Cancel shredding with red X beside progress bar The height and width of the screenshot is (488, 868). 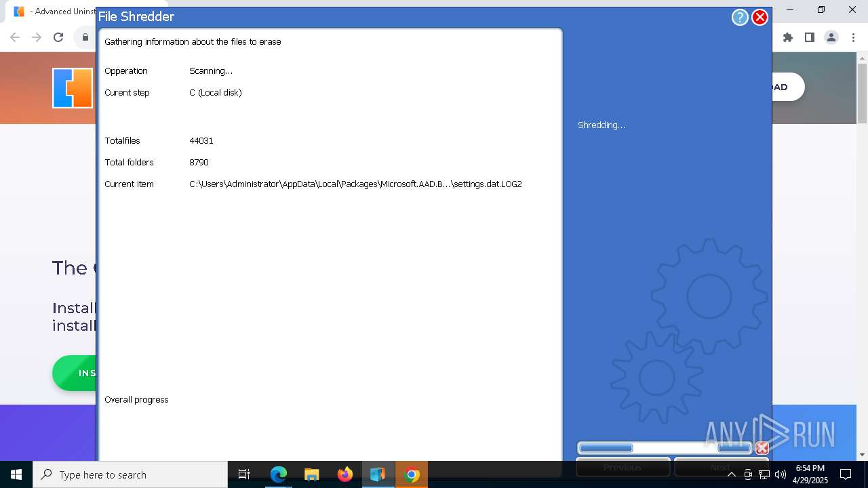(762, 448)
